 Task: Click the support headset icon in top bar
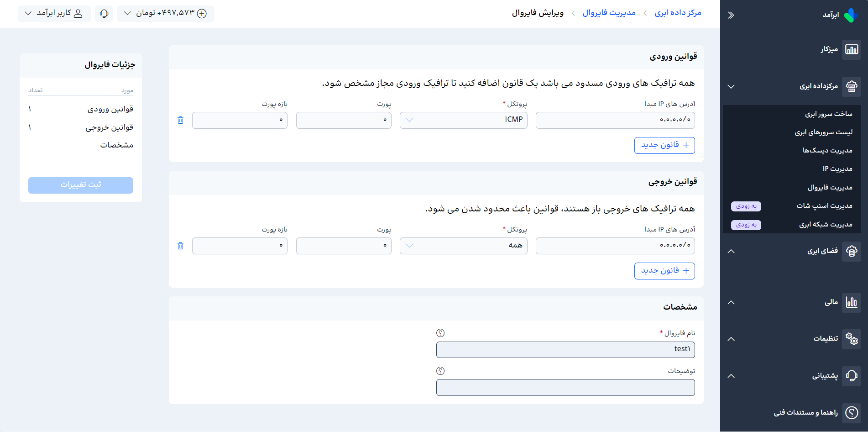pyautogui.click(x=104, y=13)
